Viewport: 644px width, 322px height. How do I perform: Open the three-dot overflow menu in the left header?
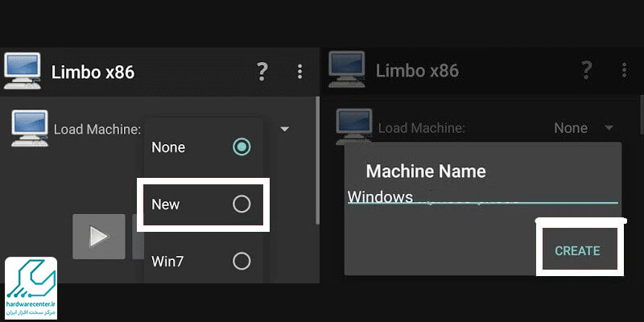pyautogui.click(x=299, y=71)
